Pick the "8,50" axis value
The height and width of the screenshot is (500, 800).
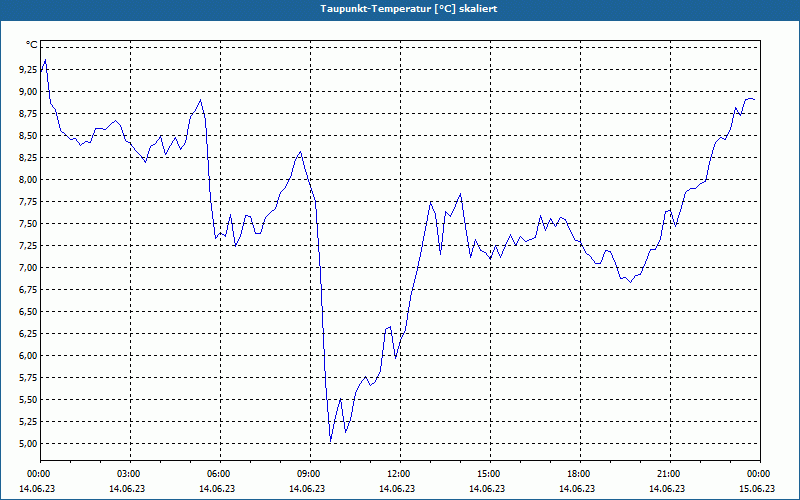[x=29, y=136]
